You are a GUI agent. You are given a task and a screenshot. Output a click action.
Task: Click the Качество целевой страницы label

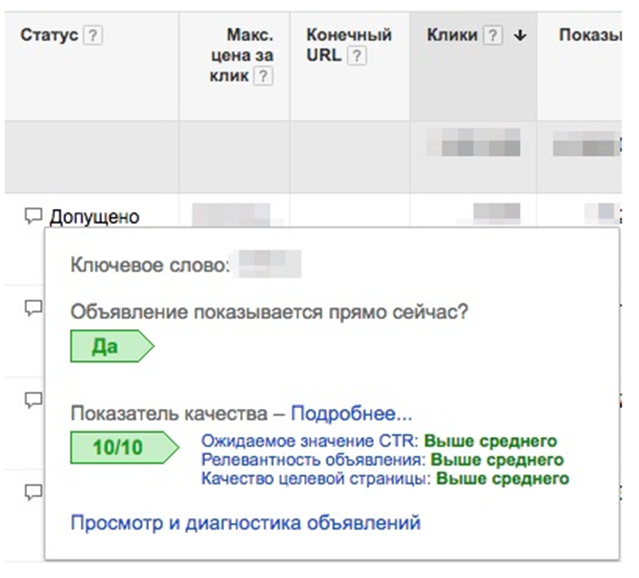317,480
